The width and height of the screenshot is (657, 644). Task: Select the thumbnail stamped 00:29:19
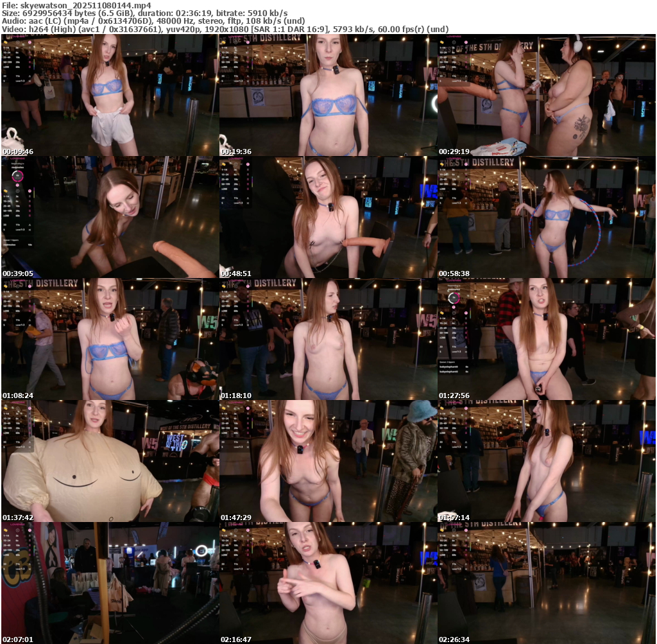pos(547,95)
